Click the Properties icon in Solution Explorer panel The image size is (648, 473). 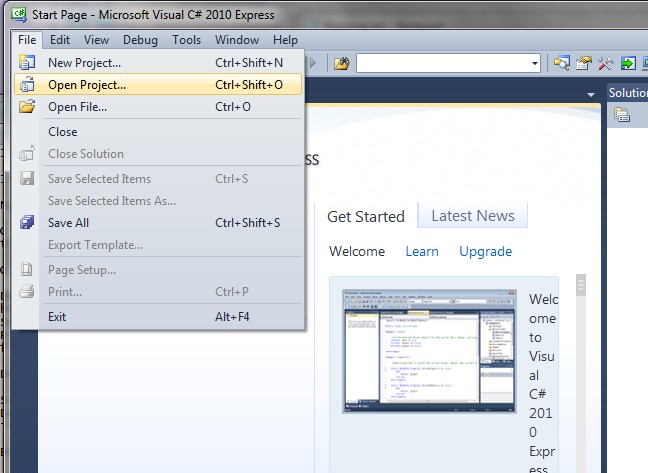pos(622,114)
